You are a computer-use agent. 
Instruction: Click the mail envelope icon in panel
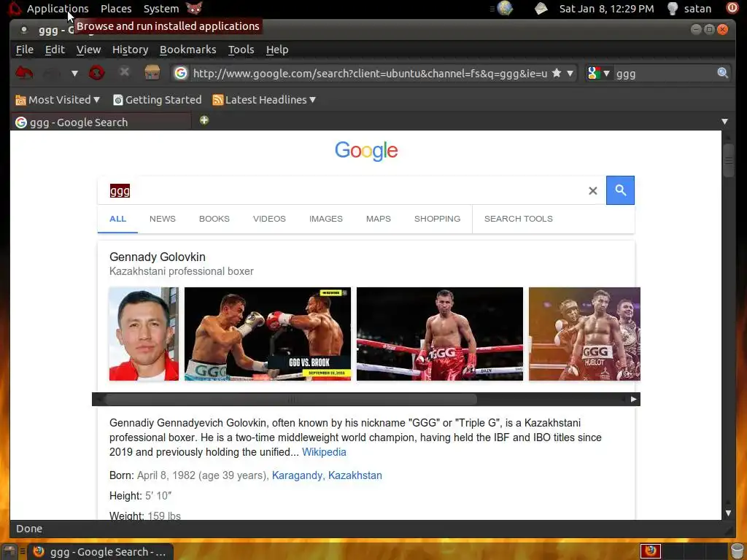click(x=541, y=9)
